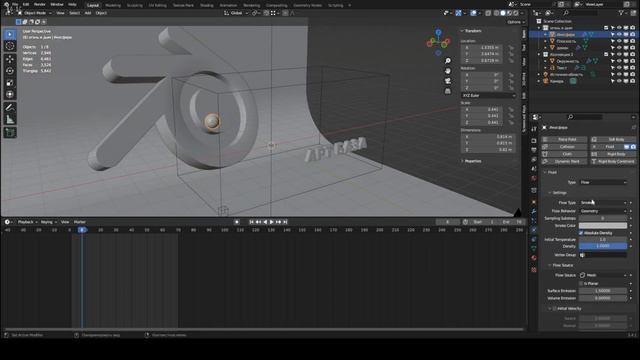Click the blue Z axis on navigation gizmo

click(x=438, y=32)
